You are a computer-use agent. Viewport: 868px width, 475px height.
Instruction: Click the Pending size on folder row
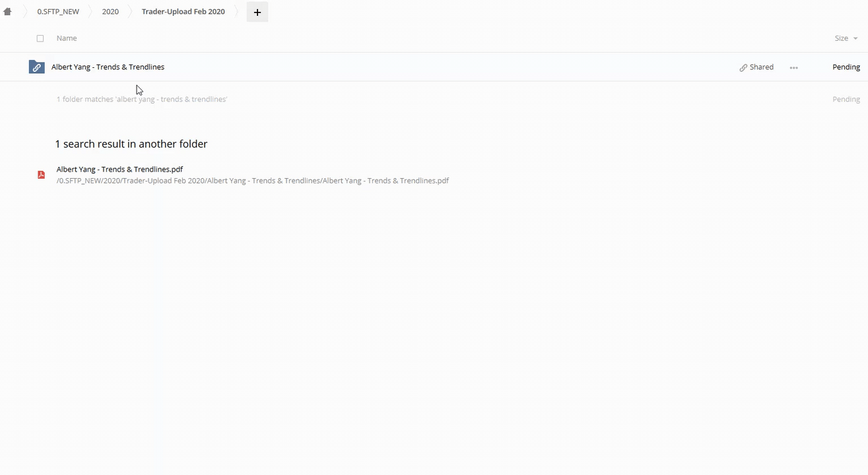(846, 67)
